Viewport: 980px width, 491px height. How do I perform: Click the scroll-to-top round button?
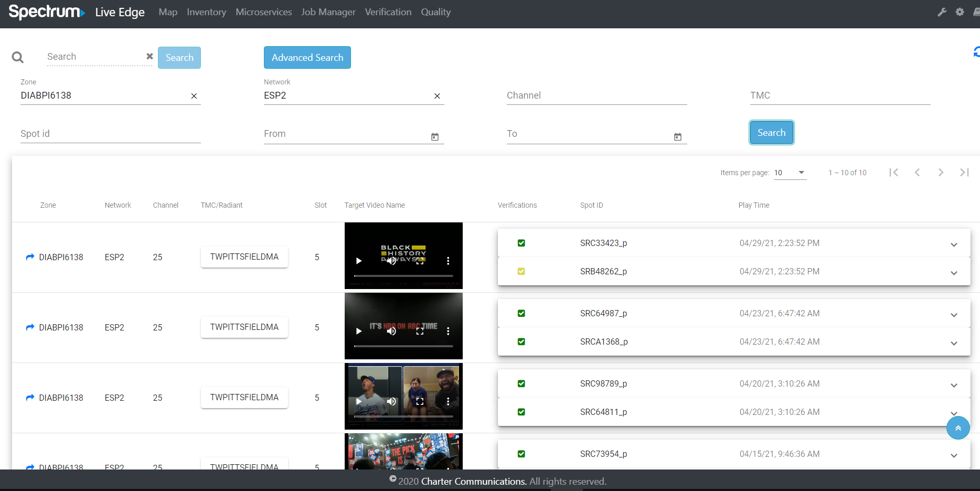958,428
